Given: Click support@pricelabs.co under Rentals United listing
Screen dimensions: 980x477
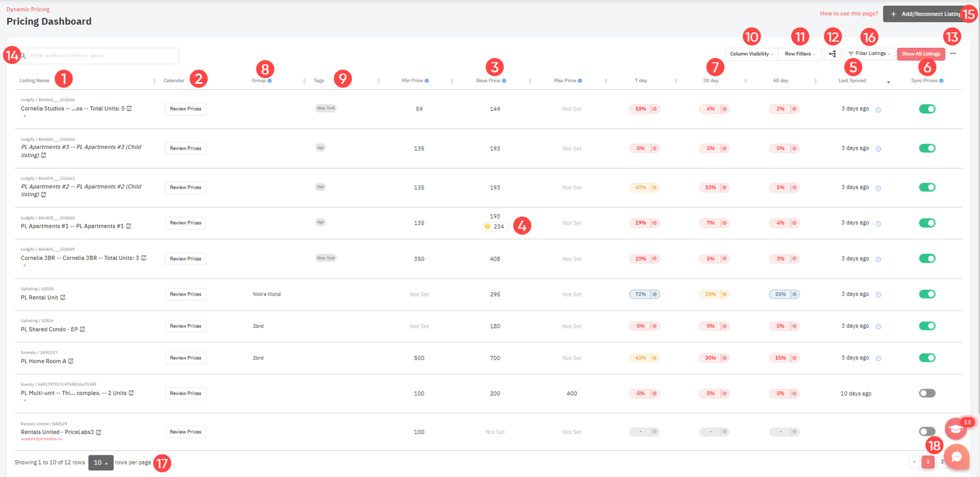Looking at the screenshot, I should 41,439.
